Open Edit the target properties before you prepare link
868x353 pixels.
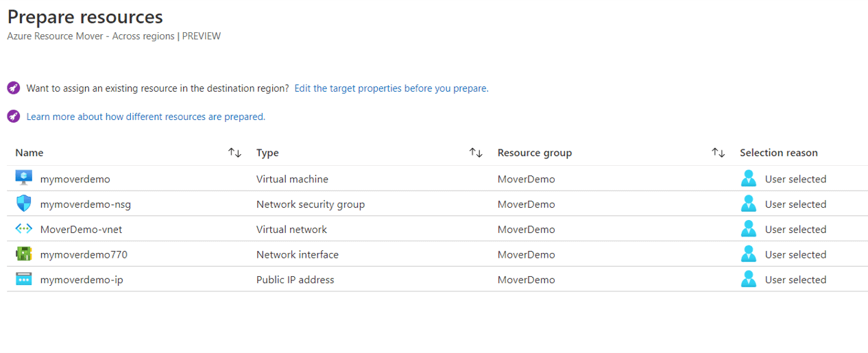(x=391, y=88)
